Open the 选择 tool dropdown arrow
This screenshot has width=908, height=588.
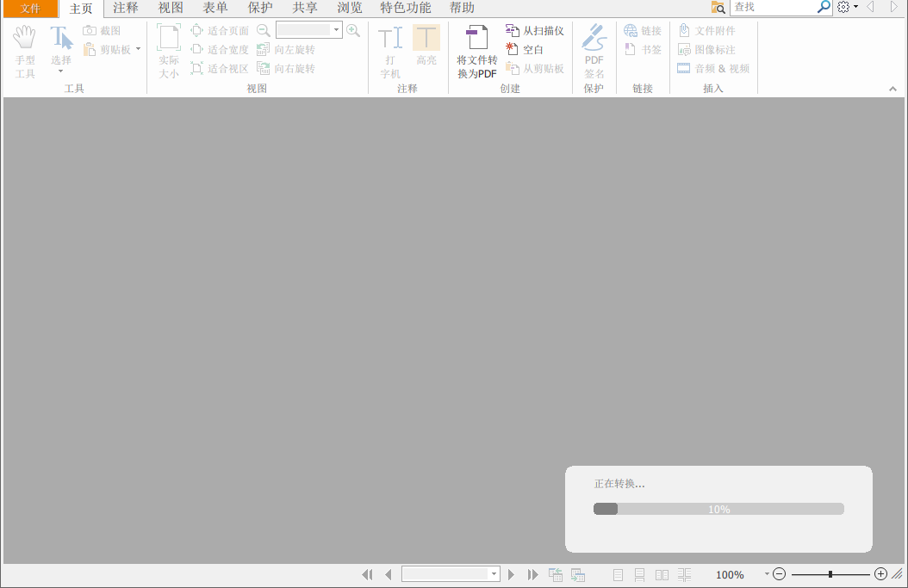[59, 71]
